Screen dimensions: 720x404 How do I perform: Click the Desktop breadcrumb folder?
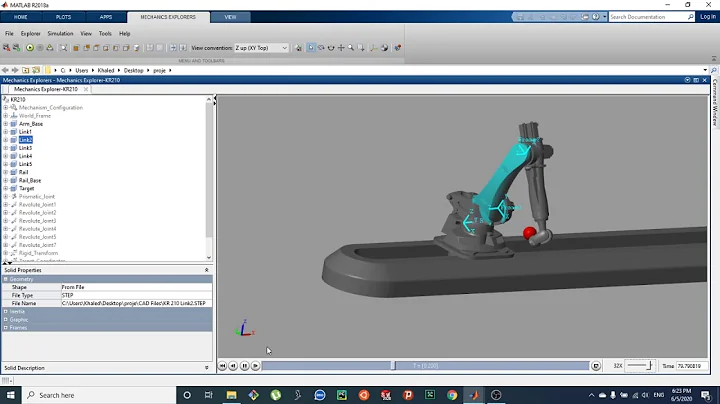click(x=134, y=70)
